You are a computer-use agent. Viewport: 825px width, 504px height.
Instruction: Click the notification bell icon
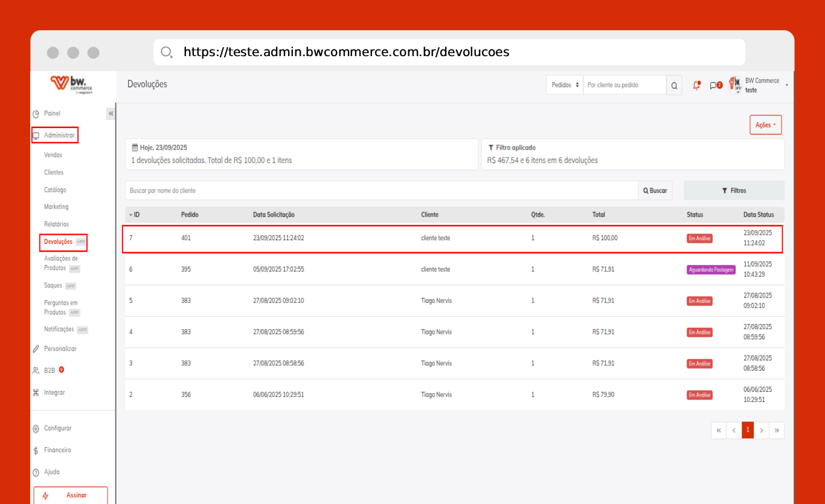[696, 85]
